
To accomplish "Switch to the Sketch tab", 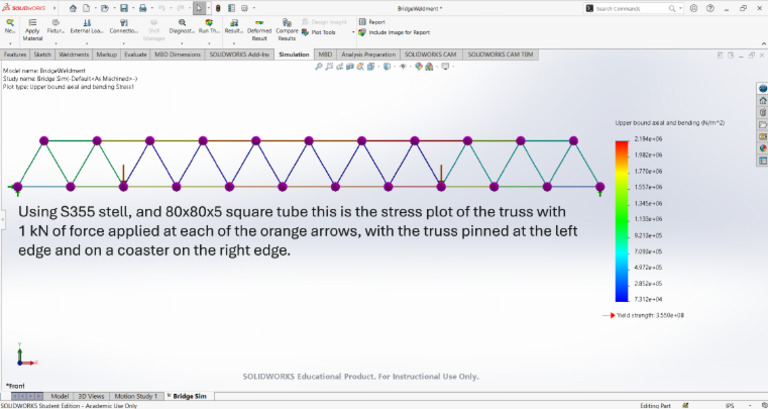I will (42, 54).
